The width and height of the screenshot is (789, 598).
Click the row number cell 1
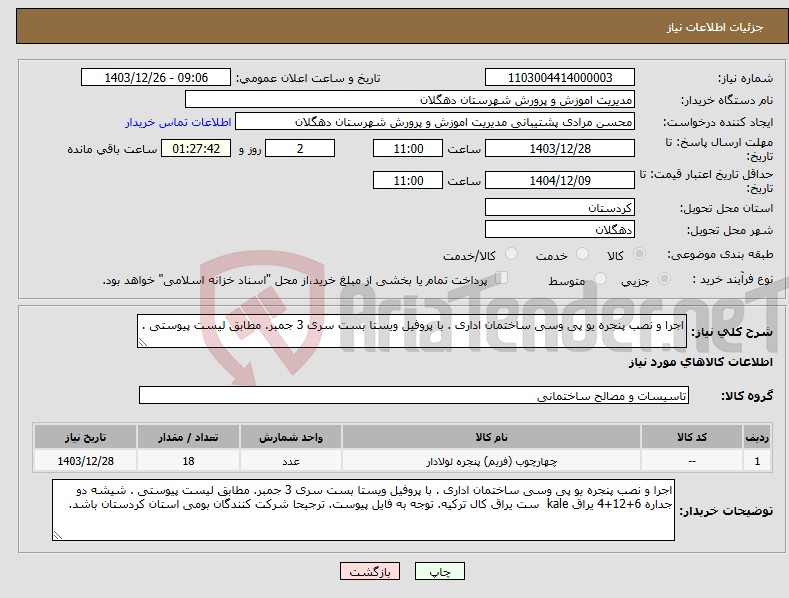coord(757,461)
